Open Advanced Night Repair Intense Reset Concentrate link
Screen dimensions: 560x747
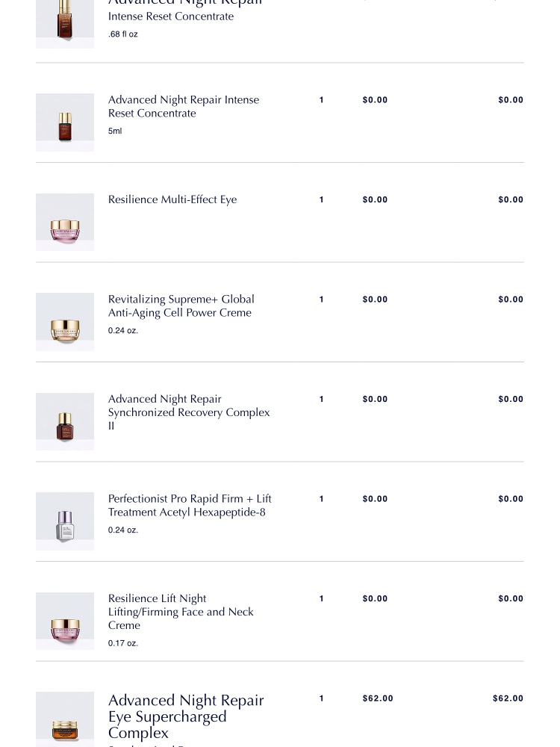click(184, 106)
